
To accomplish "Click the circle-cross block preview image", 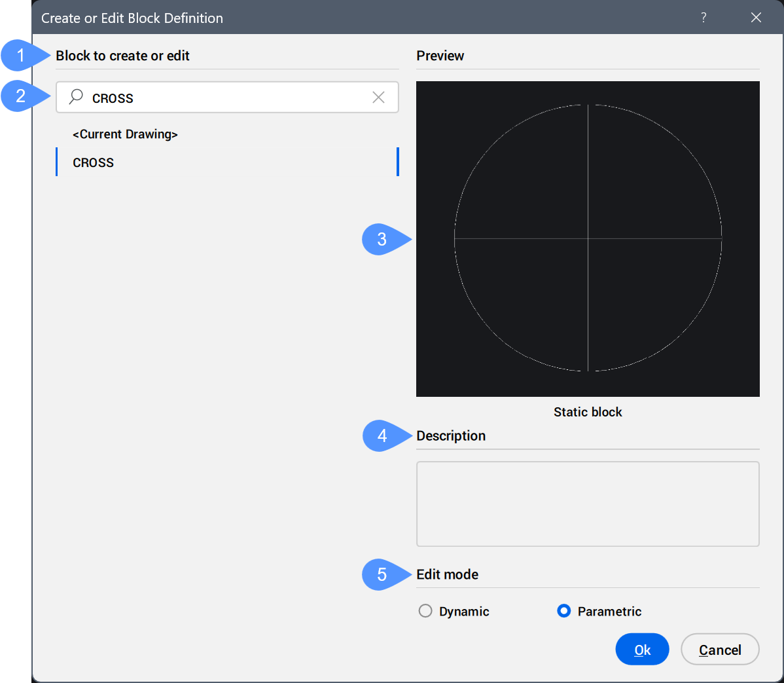I will click(588, 238).
